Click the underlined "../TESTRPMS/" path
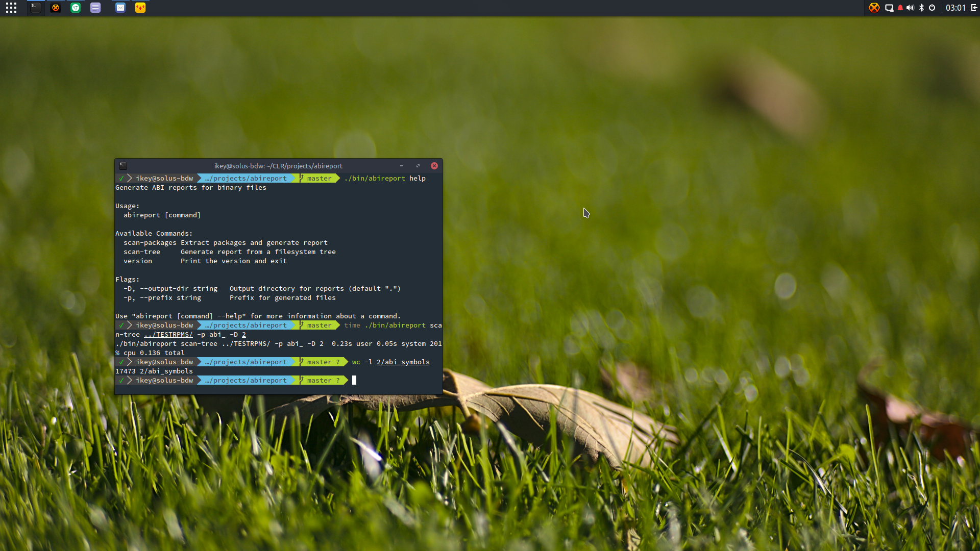980x551 pixels. coord(168,335)
